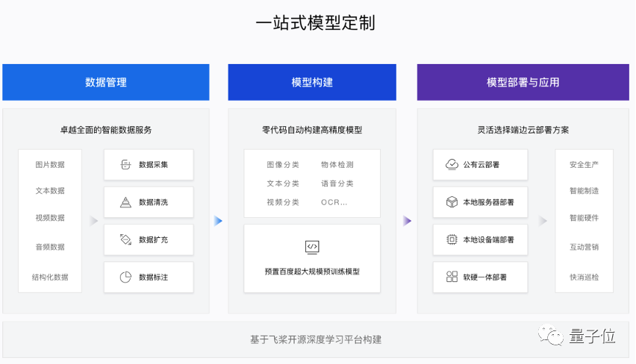Open the 本地服务器部署 card
This screenshot has width=636, height=364.
[480, 202]
